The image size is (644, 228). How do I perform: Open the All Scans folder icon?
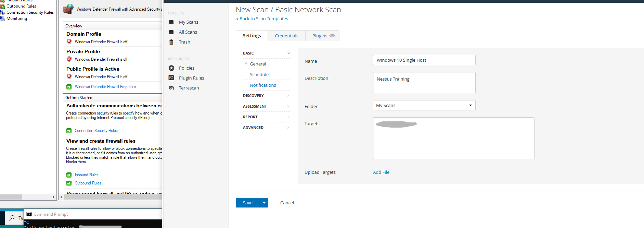pos(171,32)
